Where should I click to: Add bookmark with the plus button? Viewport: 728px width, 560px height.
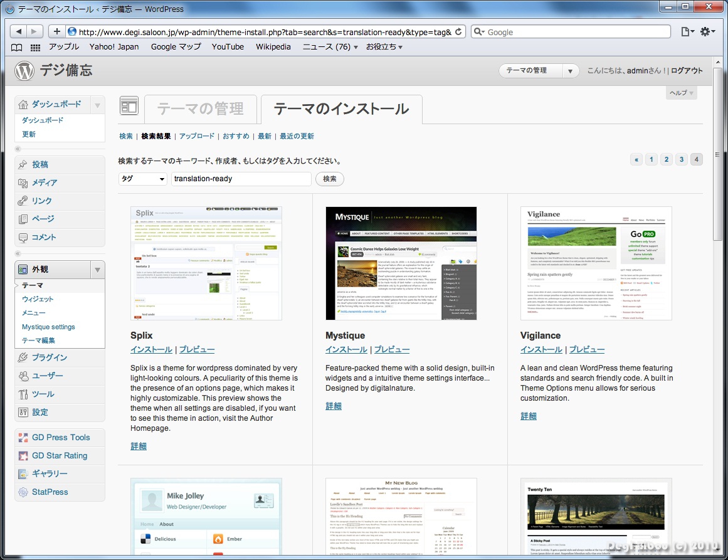point(56,31)
